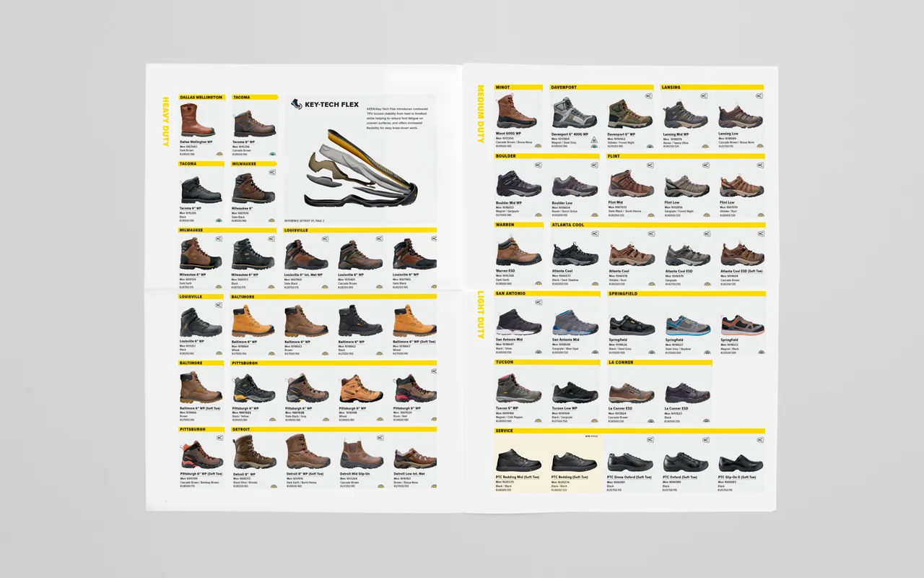924x578 pixels.
Task: Click the San Antonio Mid Black/Silver boot
Action: point(518,322)
